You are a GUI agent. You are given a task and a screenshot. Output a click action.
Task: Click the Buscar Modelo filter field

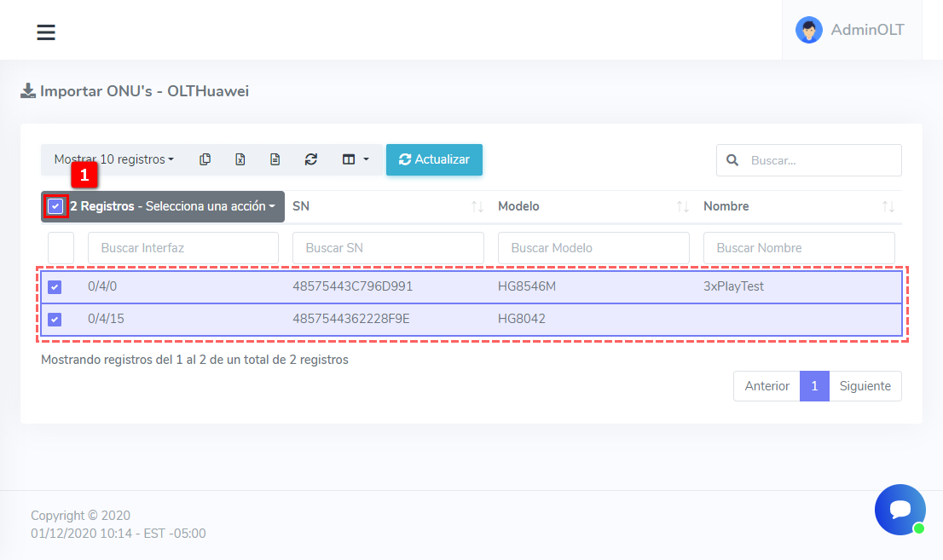click(593, 248)
